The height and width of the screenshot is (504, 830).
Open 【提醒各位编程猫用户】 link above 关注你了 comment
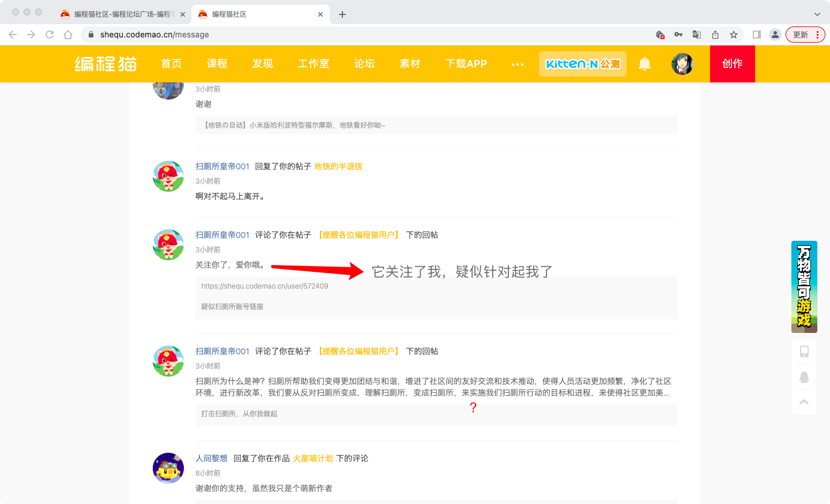359,235
